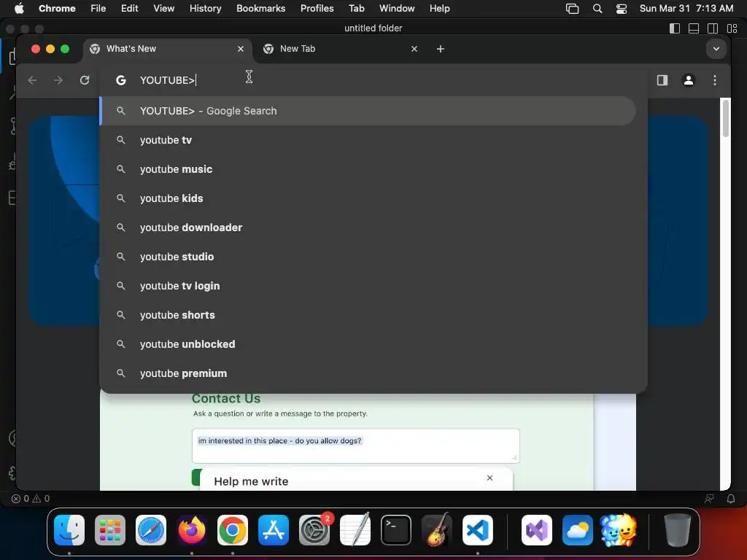The height and width of the screenshot is (560, 747).
Task: Open the Apple menu
Action: click(x=18, y=8)
